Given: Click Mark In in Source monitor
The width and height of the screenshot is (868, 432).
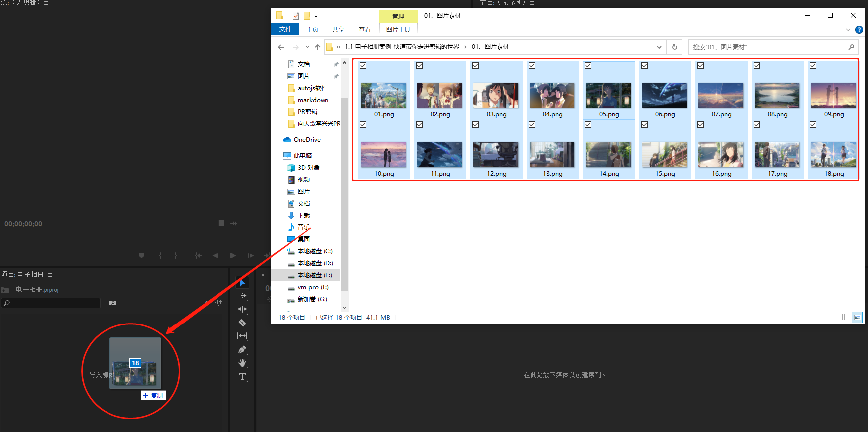Looking at the screenshot, I should (160, 255).
